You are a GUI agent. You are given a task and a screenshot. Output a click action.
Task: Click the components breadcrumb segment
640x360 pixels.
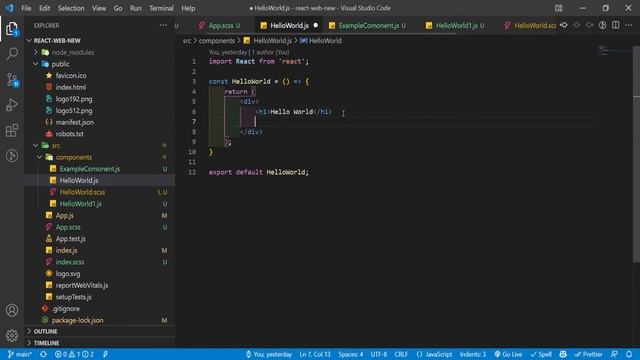pyautogui.click(x=217, y=41)
